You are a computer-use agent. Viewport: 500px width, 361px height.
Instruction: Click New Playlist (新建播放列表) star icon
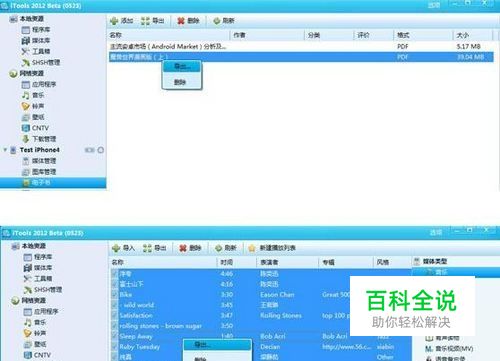click(252, 248)
